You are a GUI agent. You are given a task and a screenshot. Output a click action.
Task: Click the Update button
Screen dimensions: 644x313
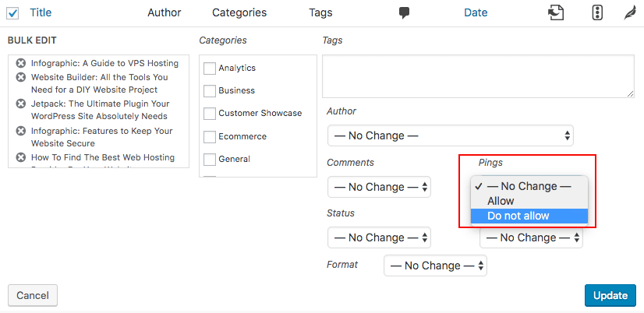pyautogui.click(x=610, y=295)
